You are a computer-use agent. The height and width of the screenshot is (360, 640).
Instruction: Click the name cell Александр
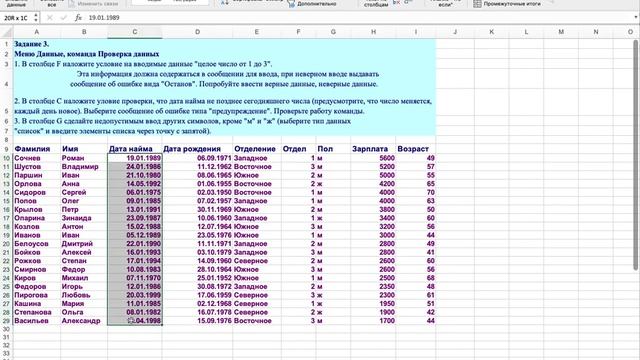(x=84, y=321)
